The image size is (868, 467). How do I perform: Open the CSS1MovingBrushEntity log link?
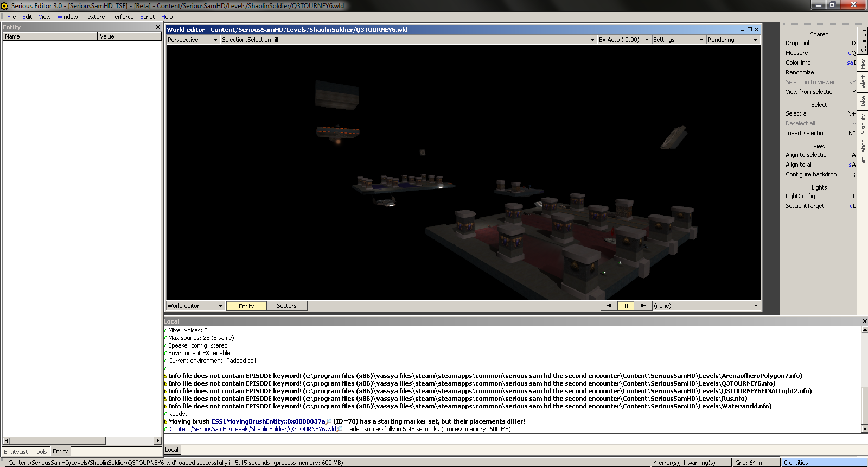pos(268,421)
